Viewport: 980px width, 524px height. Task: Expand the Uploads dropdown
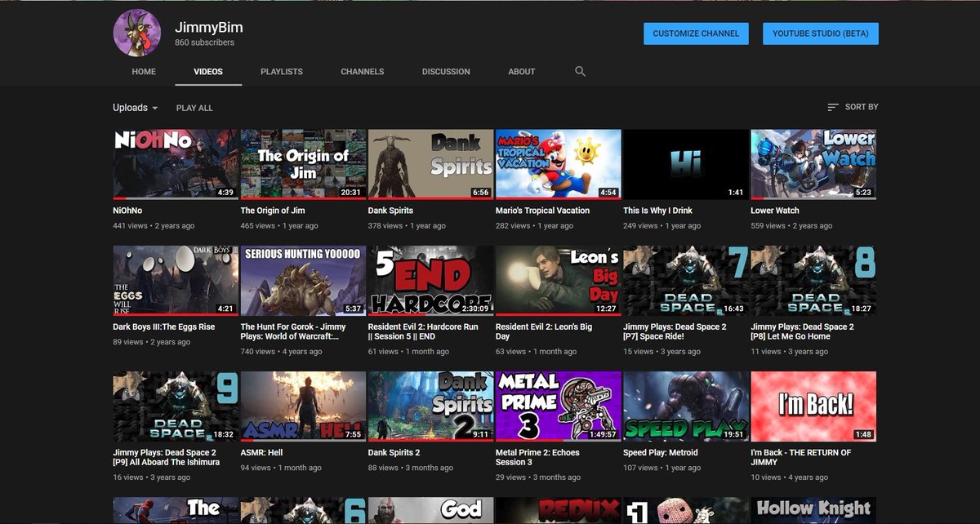pos(136,108)
